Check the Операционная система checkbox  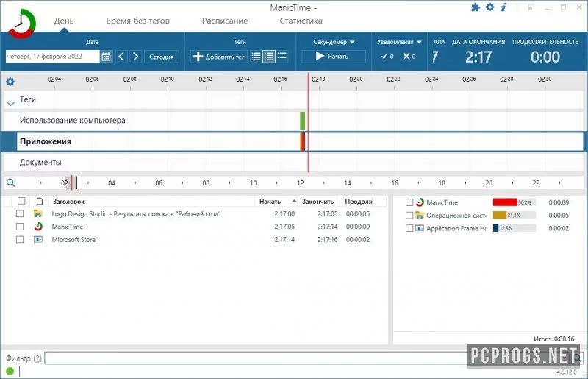[x=409, y=215]
